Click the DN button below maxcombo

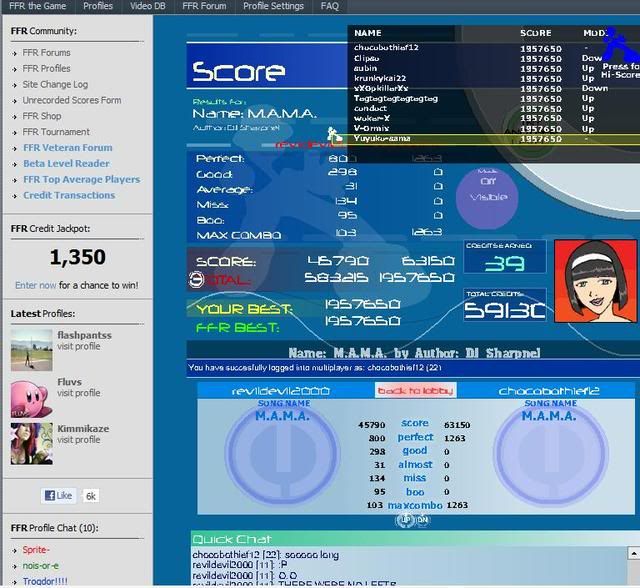point(421,520)
